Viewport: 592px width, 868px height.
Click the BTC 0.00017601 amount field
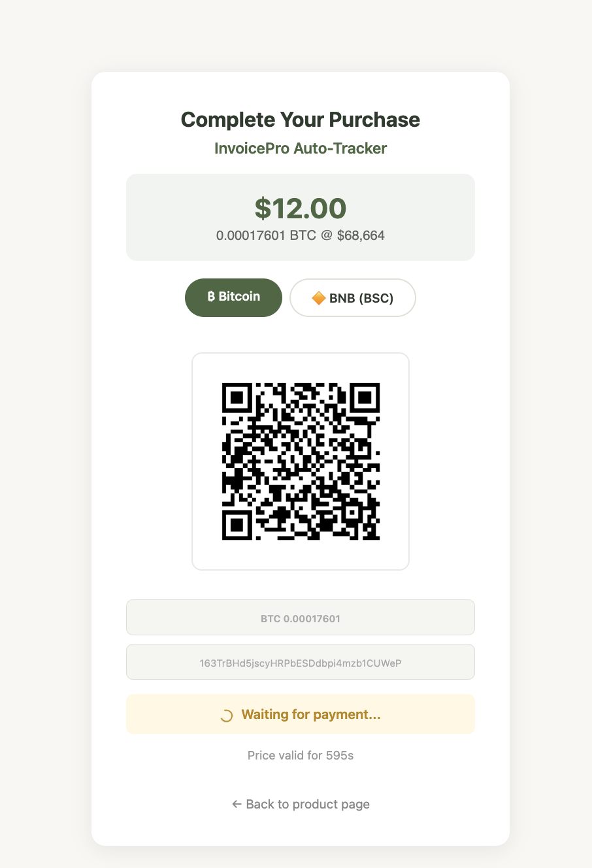tap(301, 618)
